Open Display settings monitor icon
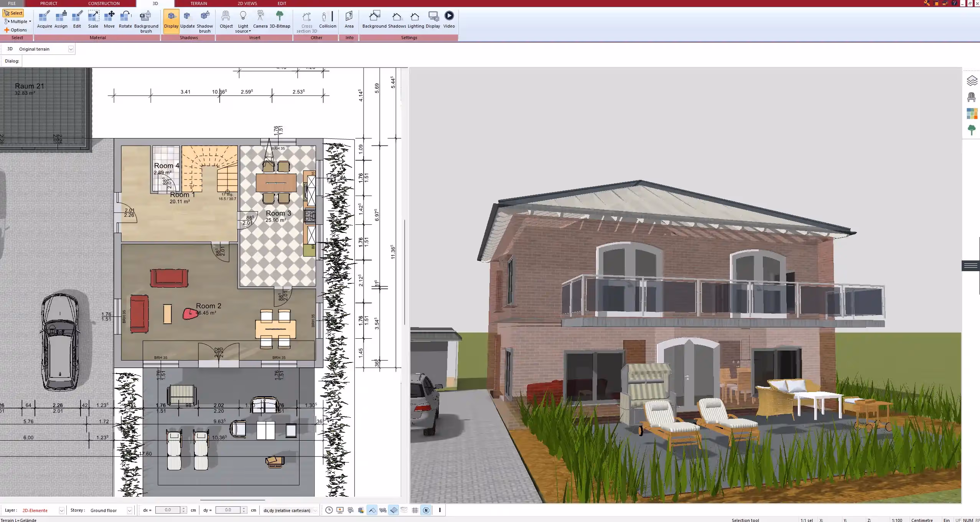Screen dimensions: 980x522 coord(433,20)
